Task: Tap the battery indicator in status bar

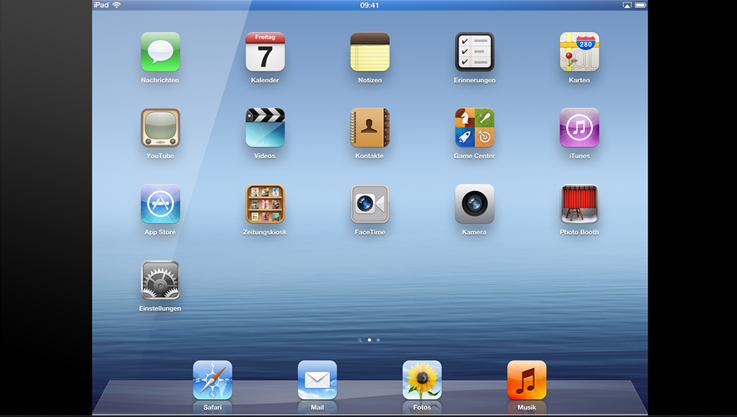Action: 641,5
